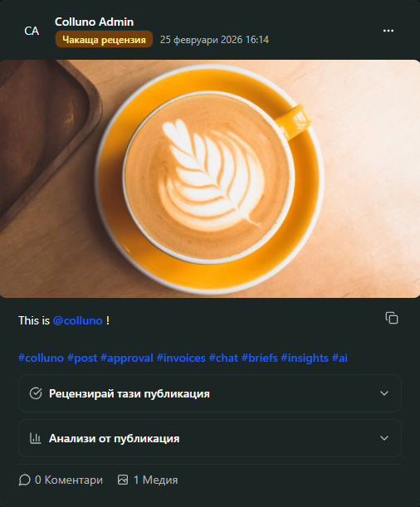The image size is (420, 507).
Task: Expand chevron for Анализи от публикация
Action: click(384, 438)
